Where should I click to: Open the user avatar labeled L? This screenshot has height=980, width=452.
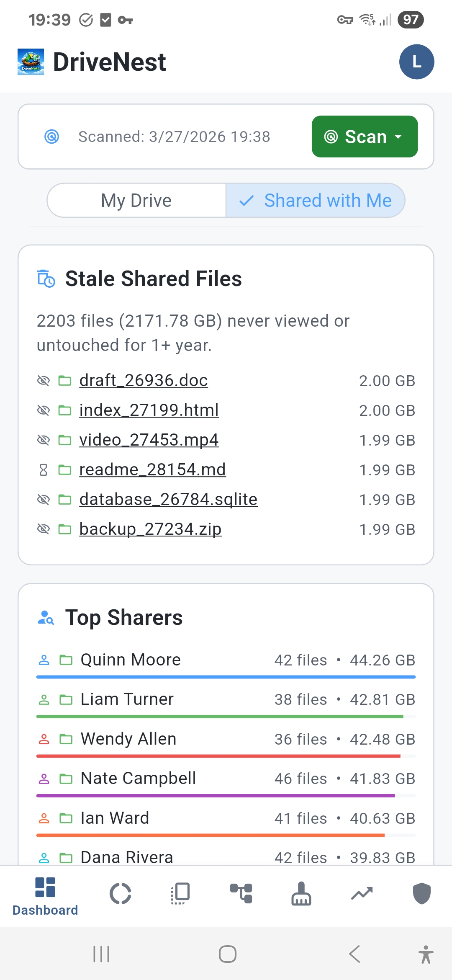tap(416, 62)
